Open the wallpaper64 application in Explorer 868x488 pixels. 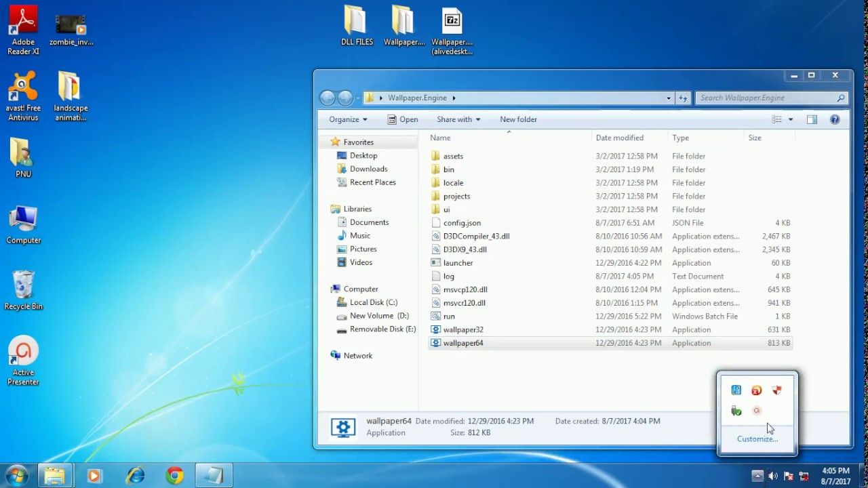tap(463, 343)
